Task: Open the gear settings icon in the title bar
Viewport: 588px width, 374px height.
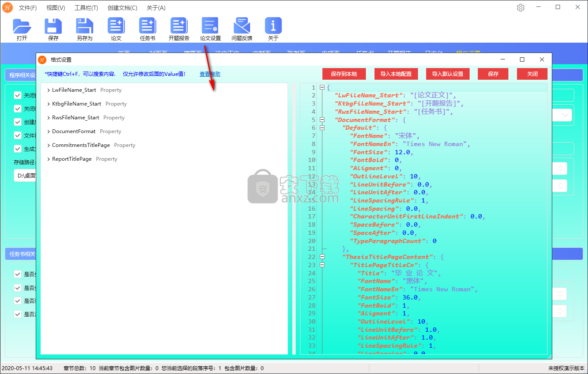Action: pos(521,8)
